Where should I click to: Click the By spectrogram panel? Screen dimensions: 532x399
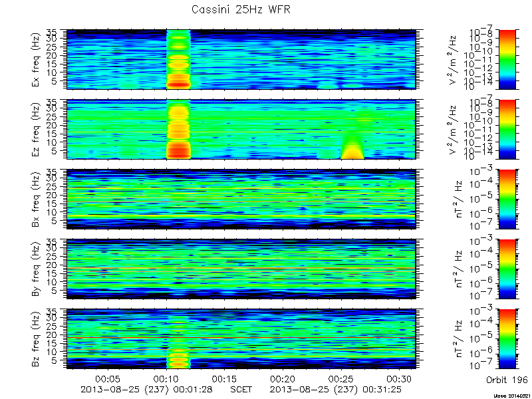click(241, 269)
